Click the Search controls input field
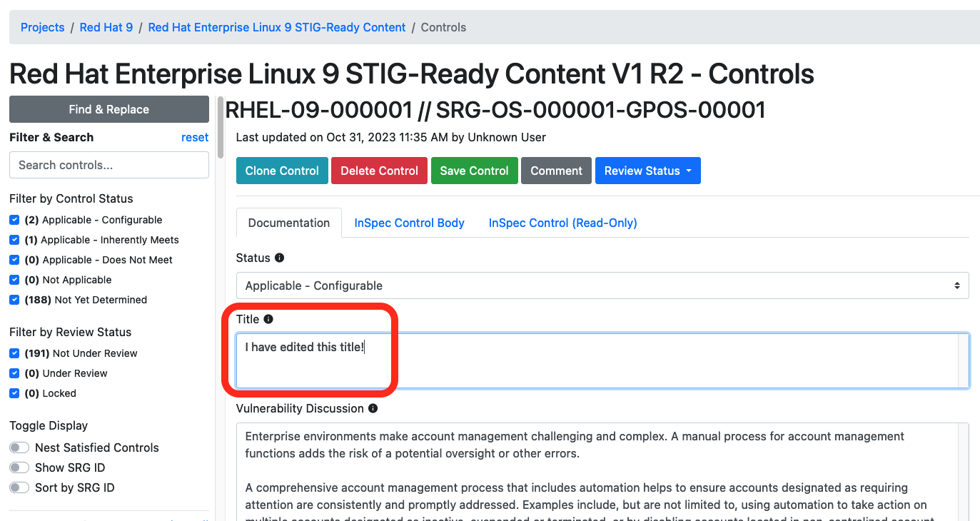Screen dimensions: 980x521 coord(109,165)
